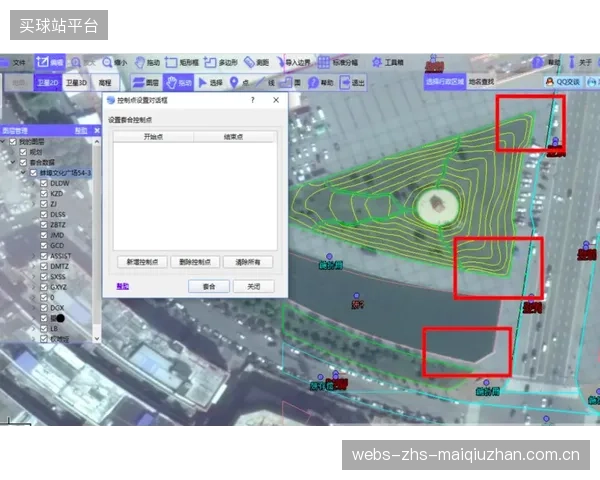Open the 工具箱 gear icon
The width and height of the screenshot is (600, 480).
(377, 62)
